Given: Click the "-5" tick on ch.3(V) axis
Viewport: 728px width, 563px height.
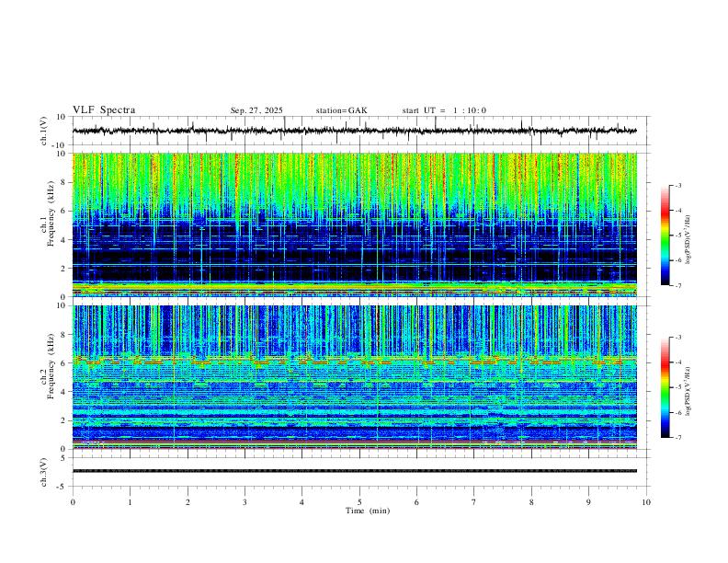Looking at the screenshot, I should point(63,487).
